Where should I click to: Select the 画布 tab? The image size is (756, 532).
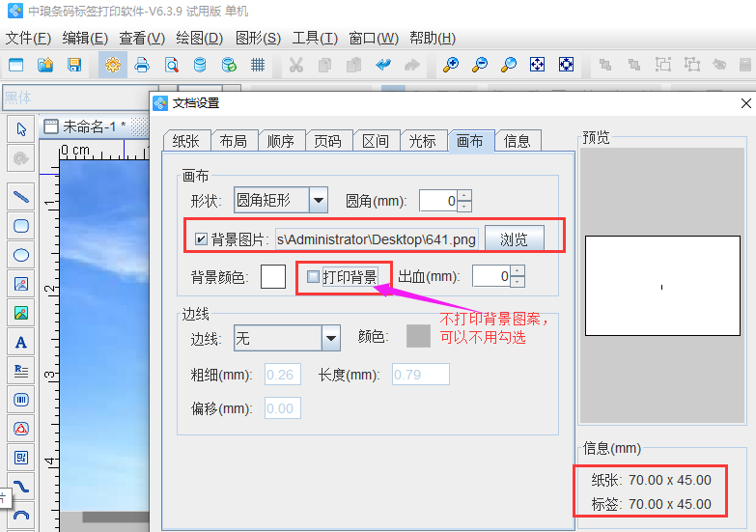tap(470, 141)
